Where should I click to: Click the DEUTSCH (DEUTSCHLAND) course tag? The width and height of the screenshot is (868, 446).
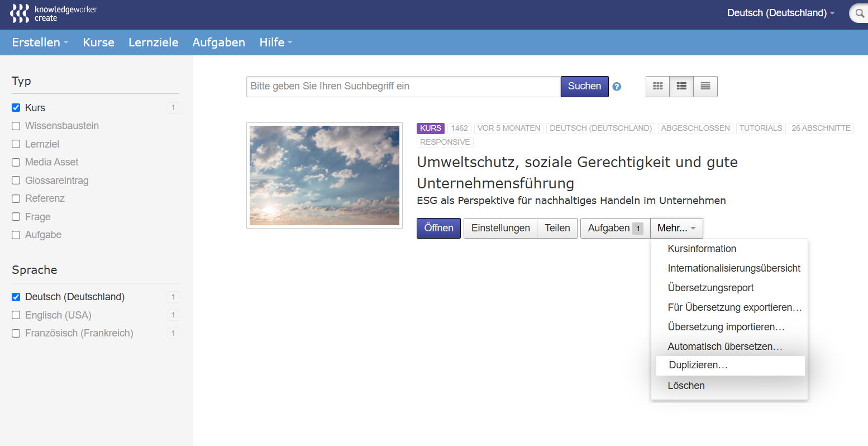(x=601, y=128)
